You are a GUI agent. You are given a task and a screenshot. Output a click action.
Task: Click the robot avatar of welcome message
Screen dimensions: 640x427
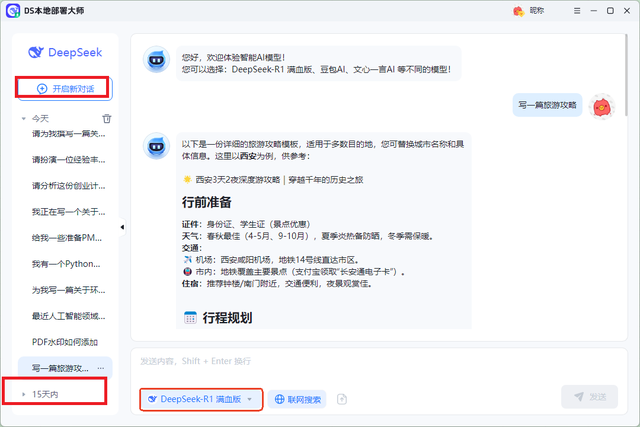(x=156, y=60)
